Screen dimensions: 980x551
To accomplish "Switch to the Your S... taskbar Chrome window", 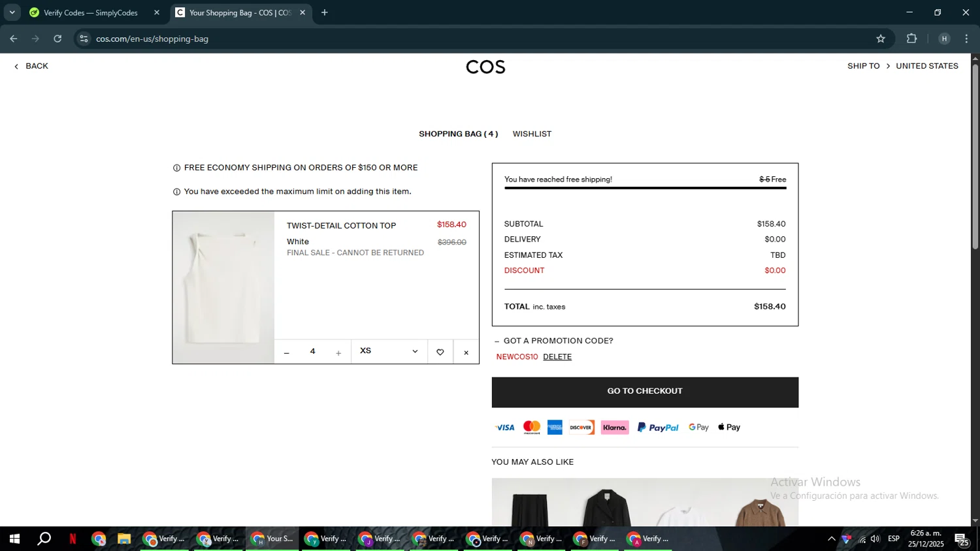I will [272, 539].
